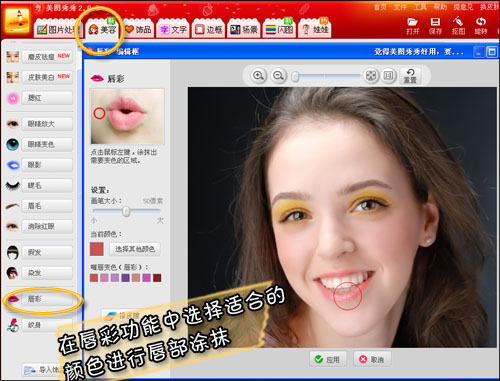
Task: Click the Meitu Xiuxiu app logo
Action: coord(17,20)
